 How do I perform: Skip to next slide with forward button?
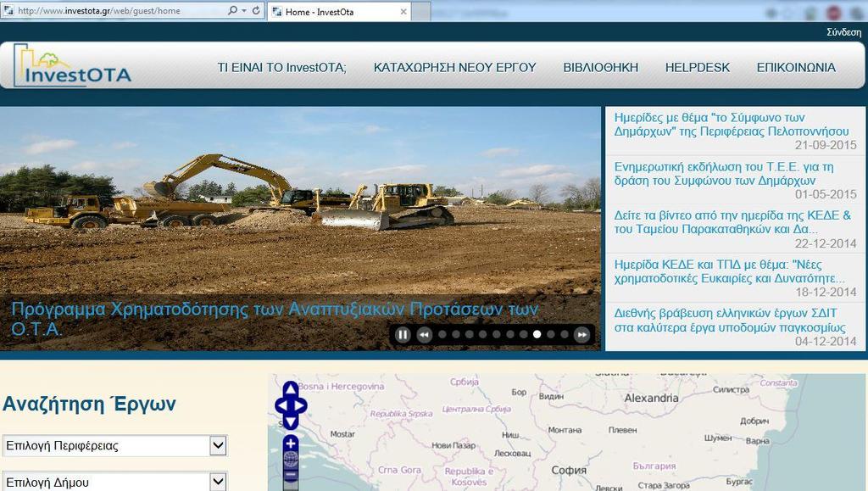581,334
